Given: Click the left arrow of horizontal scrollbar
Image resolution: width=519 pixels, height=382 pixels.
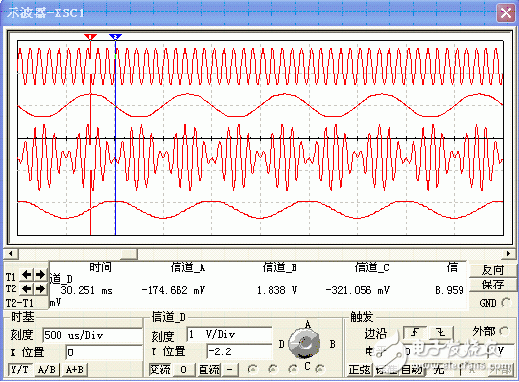Looking at the screenshot, I should coord(11,254).
